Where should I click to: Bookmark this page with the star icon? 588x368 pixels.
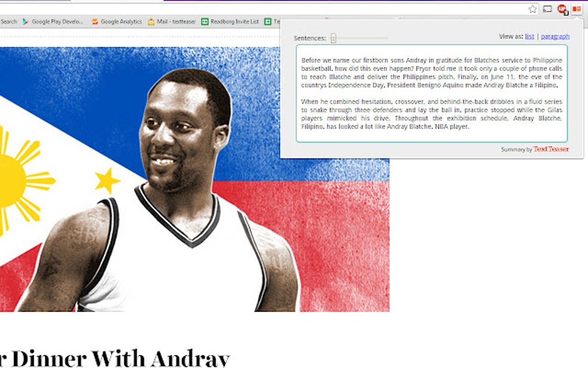coord(533,9)
